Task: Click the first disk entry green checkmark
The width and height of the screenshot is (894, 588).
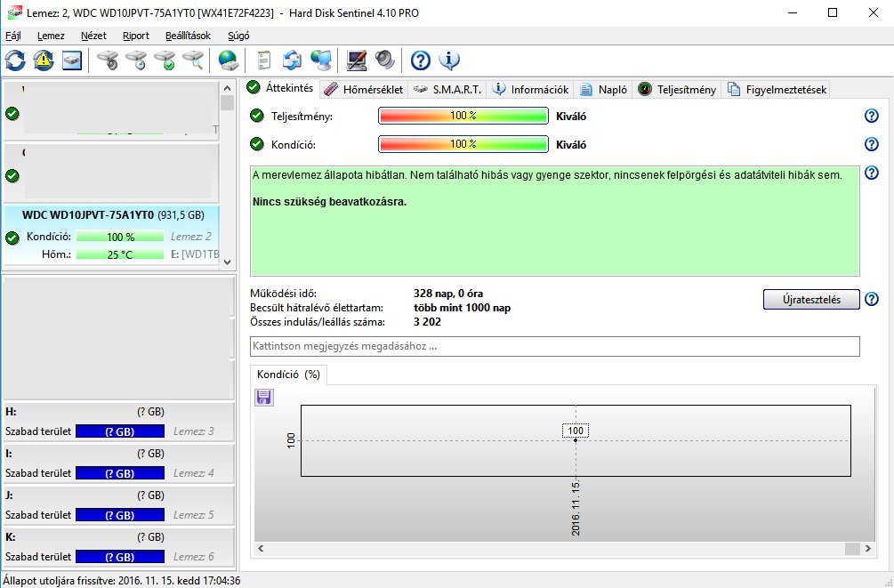Action: click(x=12, y=114)
